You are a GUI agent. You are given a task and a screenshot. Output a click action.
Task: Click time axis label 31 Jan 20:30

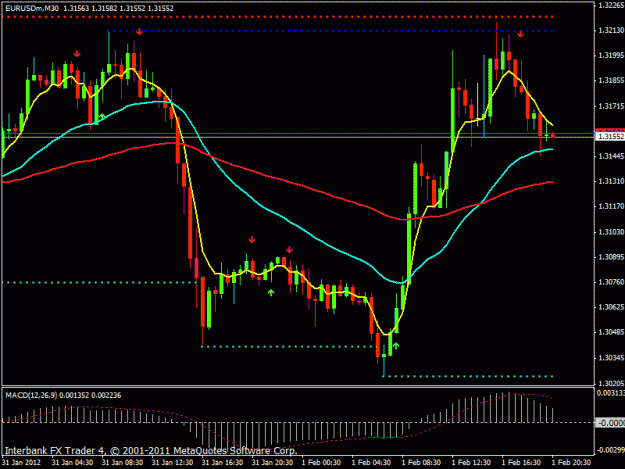click(272, 462)
